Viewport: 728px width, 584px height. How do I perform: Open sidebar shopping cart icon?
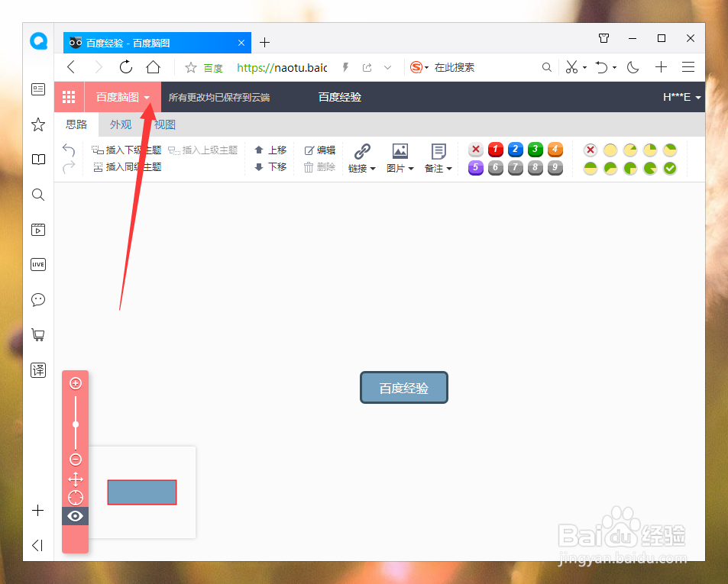38,334
